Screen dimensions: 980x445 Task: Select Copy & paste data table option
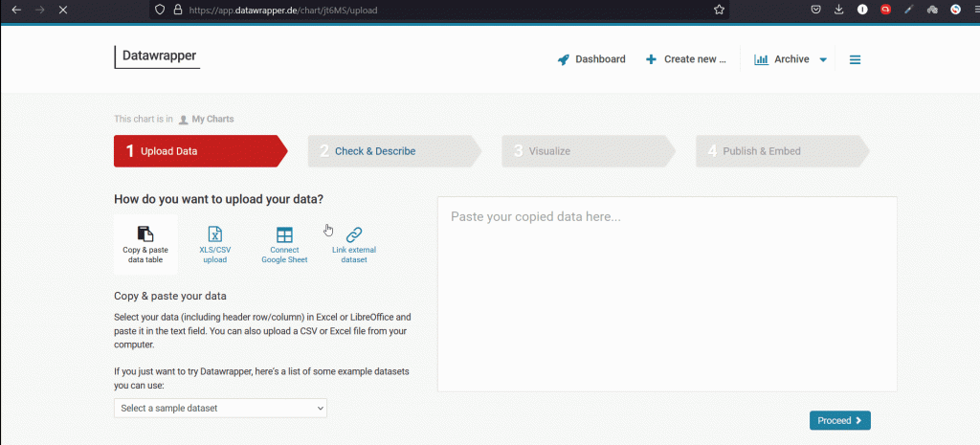(145, 244)
